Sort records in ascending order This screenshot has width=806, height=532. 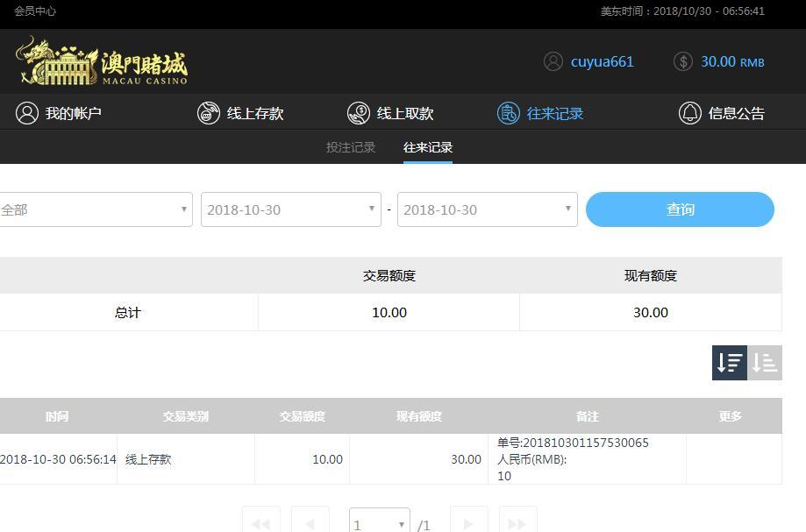(x=765, y=363)
